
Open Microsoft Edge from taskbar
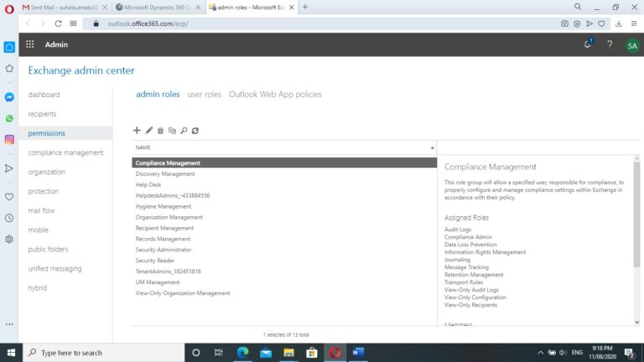(242, 353)
